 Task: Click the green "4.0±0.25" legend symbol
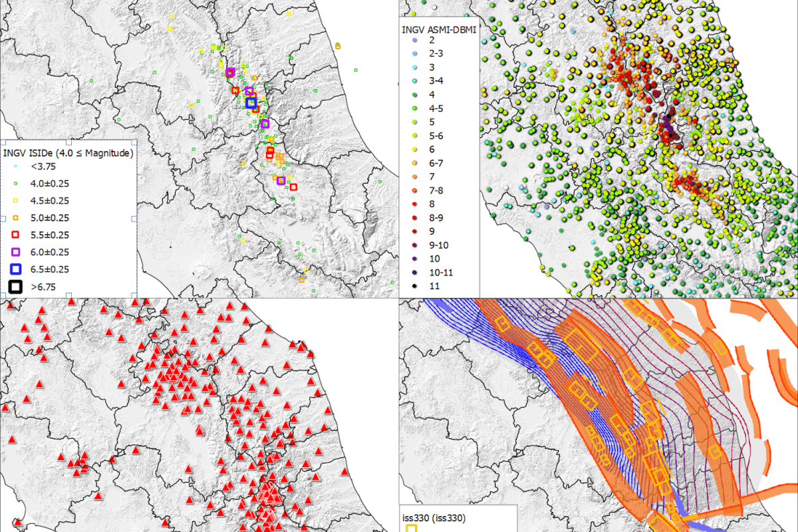click(15, 184)
